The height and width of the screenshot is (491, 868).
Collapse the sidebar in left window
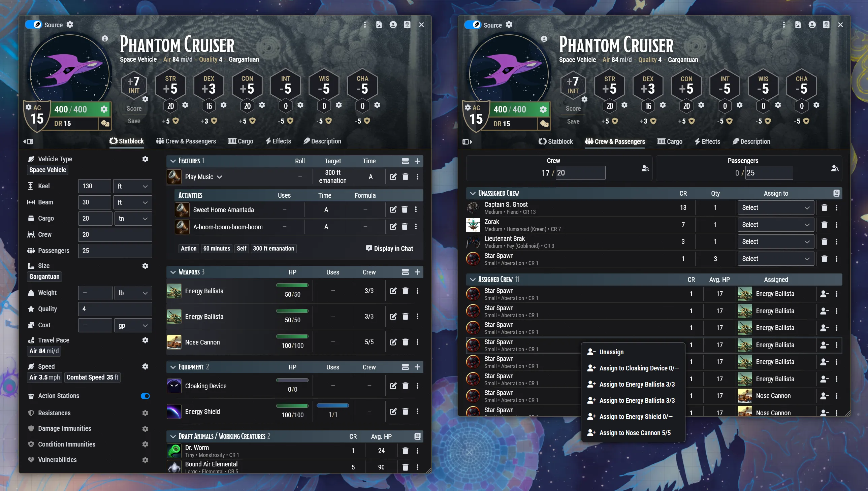point(28,141)
